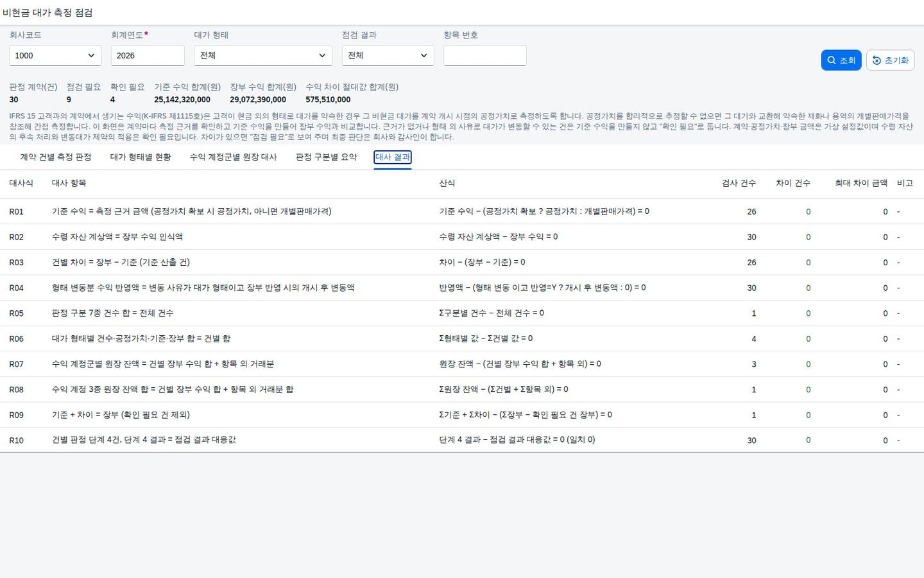Click the 원장 잔액 formula in row R07
924x578 pixels.
520,364
